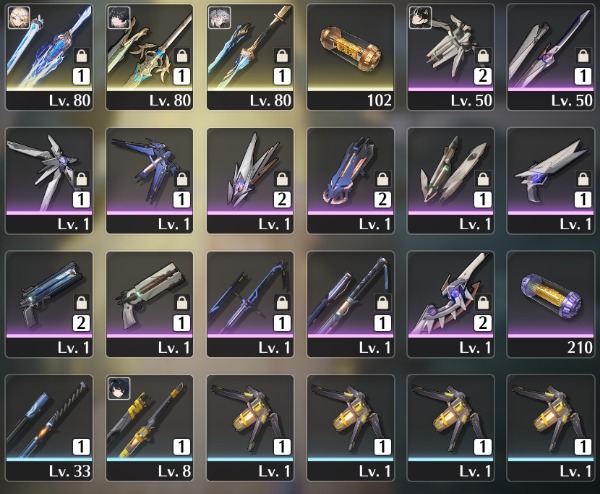
Task: Toggle the lock on the Lv. 50 white gauntlets
Action: 483,56
